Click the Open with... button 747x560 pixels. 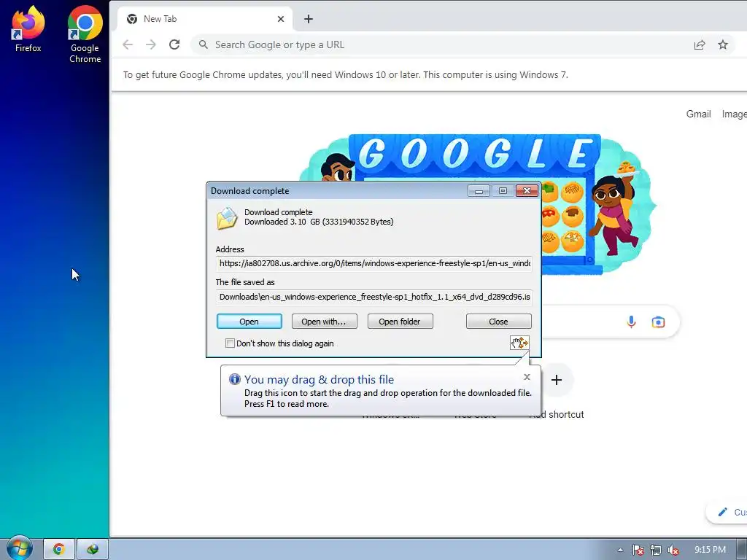pos(324,322)
